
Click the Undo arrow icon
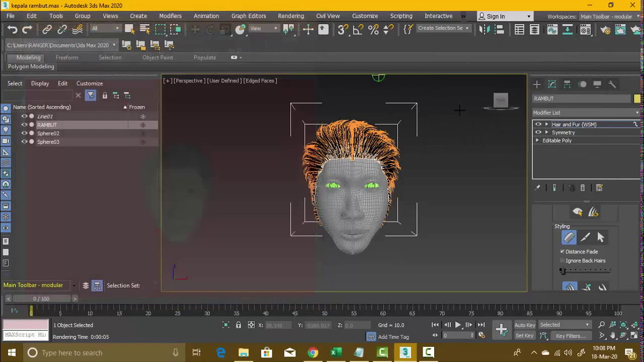coord(12,30)
